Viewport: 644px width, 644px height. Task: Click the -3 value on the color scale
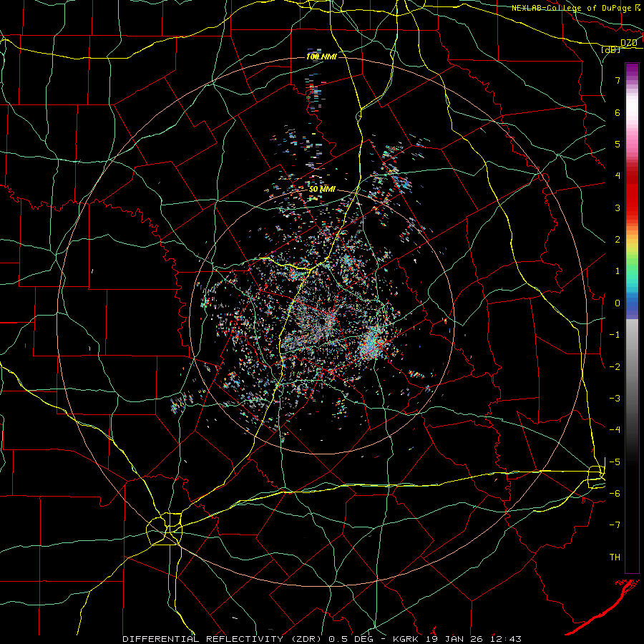(615, 398)
